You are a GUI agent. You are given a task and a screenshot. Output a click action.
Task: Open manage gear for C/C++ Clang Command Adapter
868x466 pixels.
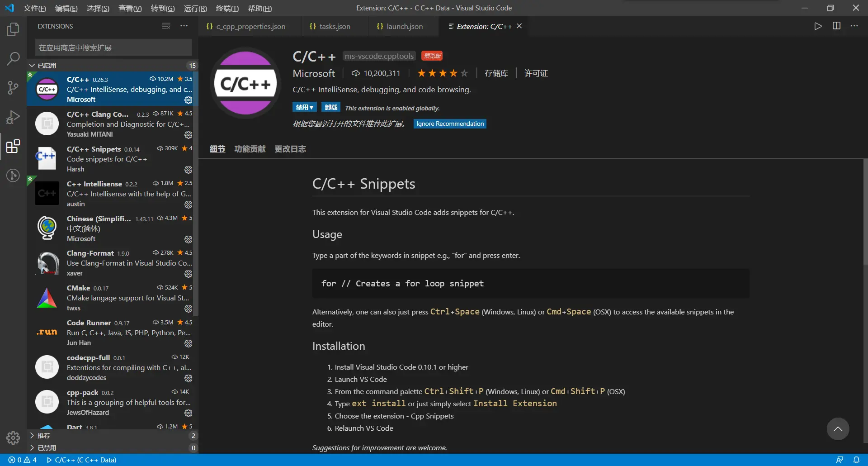click(189, 135)
